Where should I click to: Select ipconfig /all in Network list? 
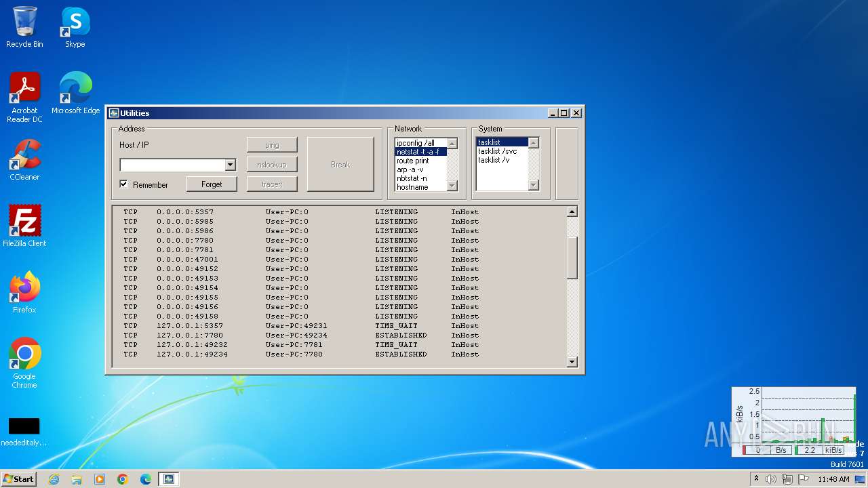point(420,143)
